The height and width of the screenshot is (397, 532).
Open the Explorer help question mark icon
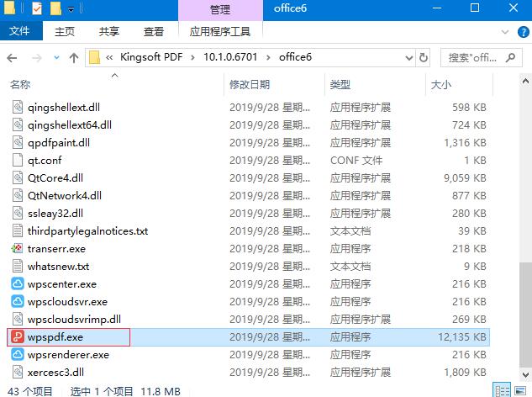[524, 32]
